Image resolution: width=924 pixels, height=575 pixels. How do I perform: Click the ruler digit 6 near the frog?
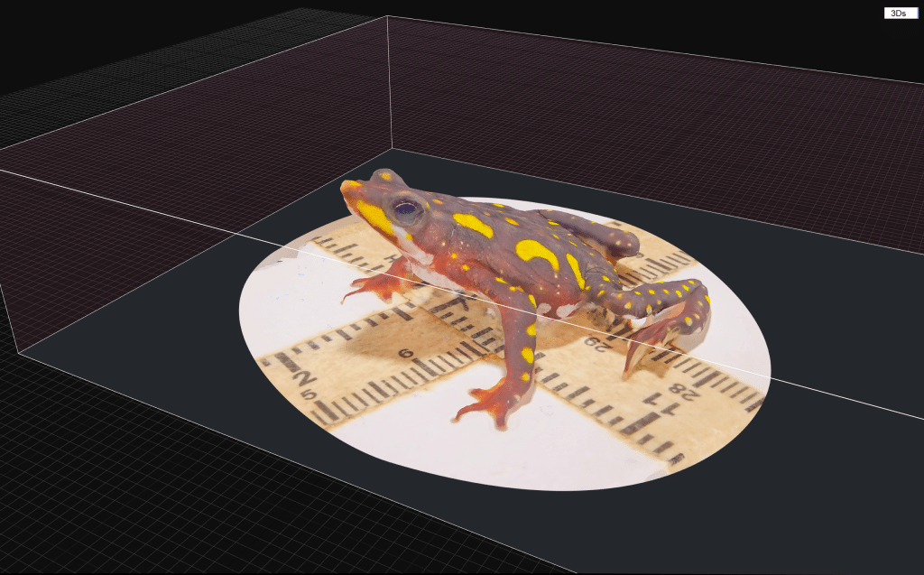(x=404, y=354)
